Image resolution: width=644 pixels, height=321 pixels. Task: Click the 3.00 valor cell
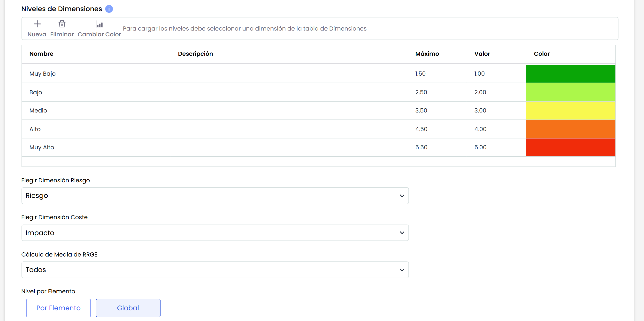tap(480, 110)
